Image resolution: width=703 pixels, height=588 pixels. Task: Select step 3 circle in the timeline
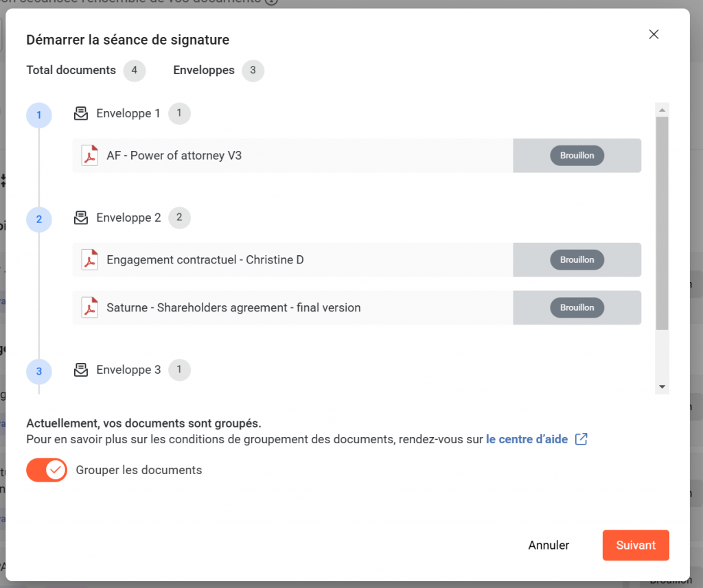pos(39,371)
